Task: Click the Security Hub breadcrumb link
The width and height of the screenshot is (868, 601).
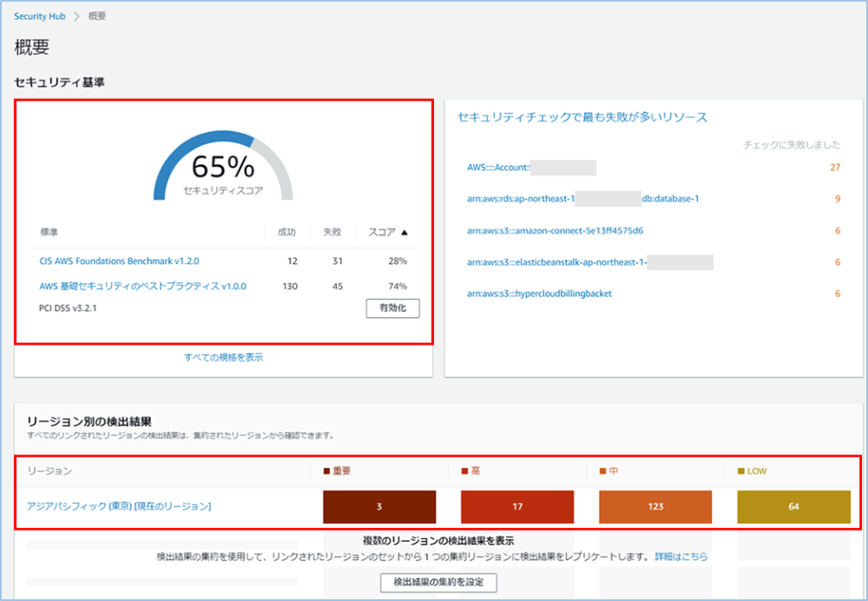Action: [x=39, y=17]
